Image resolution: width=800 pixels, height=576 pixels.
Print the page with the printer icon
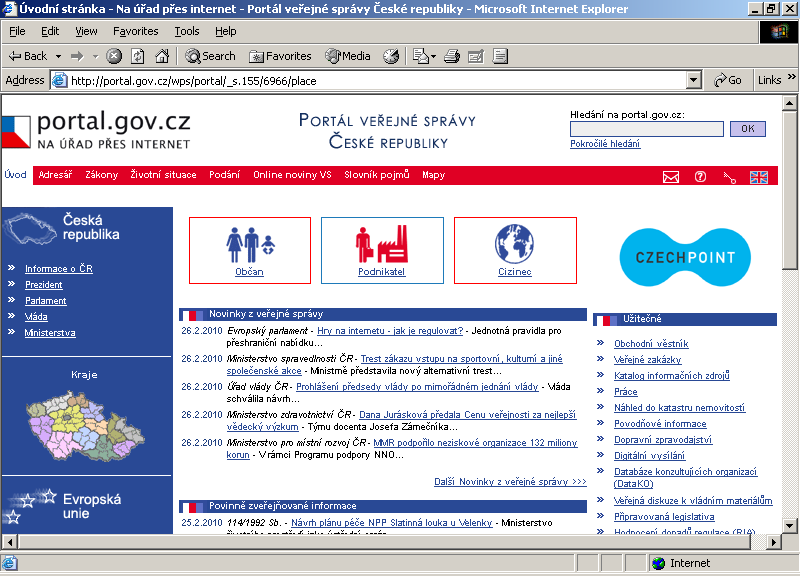(x=452, y=56)
